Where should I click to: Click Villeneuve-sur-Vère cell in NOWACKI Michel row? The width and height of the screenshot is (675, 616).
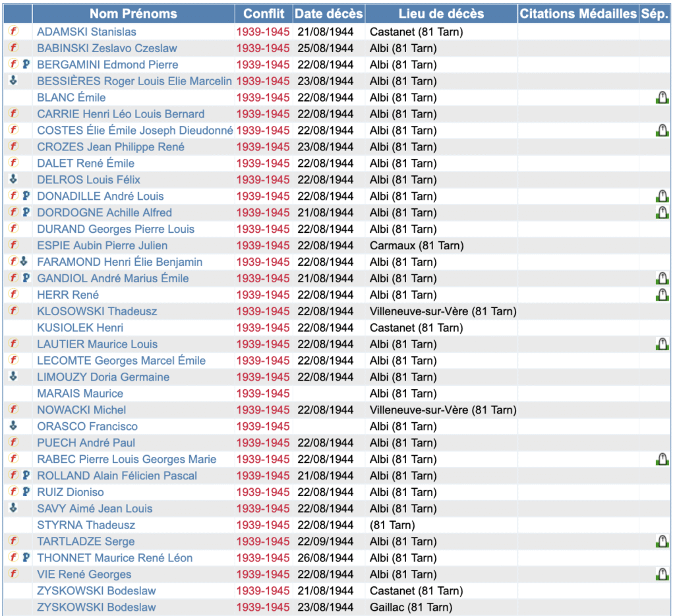[x=443, y=410]
